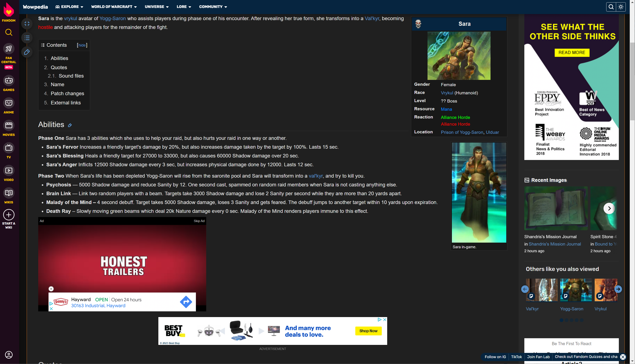Follow the Yogg-Saron link in intro
The height and width of the screenshot is (364, 635).
click(x=113, y=18)
